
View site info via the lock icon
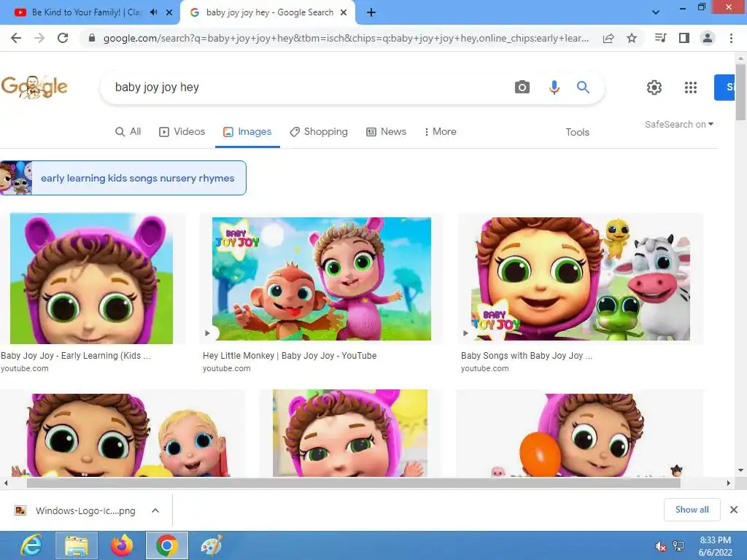click(92, 38)
